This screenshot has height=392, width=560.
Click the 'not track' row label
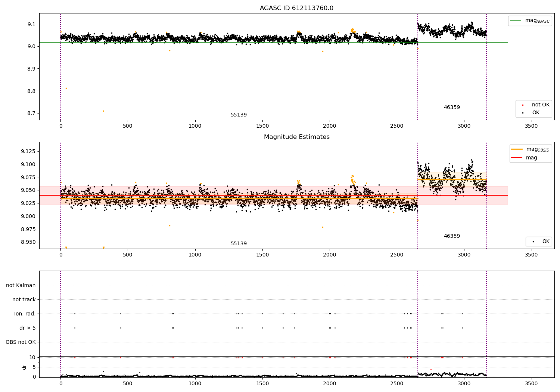click(x=24, y=299)
